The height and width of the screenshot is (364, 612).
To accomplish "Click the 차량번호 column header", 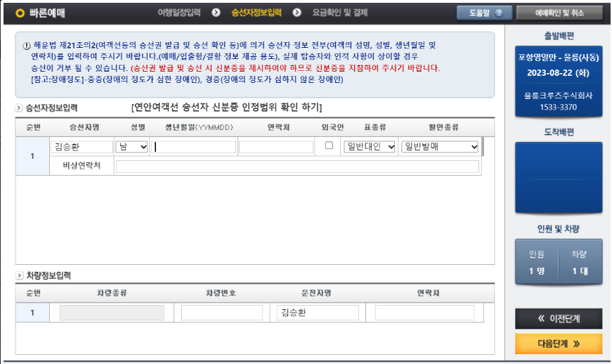I will click(221, 293).
